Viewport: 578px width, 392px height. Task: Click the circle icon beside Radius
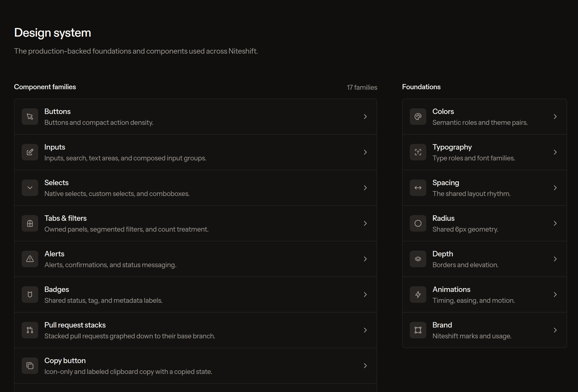pos(418,223)
